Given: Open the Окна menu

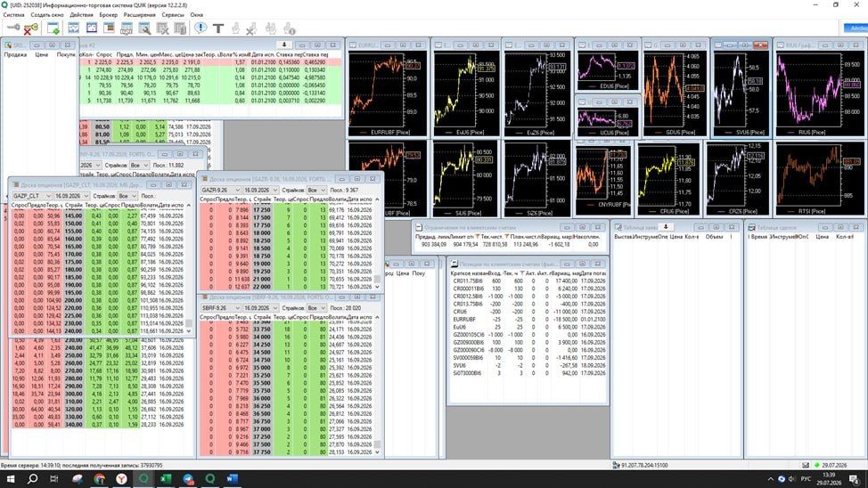Looking at the screenshot, I should coord(197,15).
